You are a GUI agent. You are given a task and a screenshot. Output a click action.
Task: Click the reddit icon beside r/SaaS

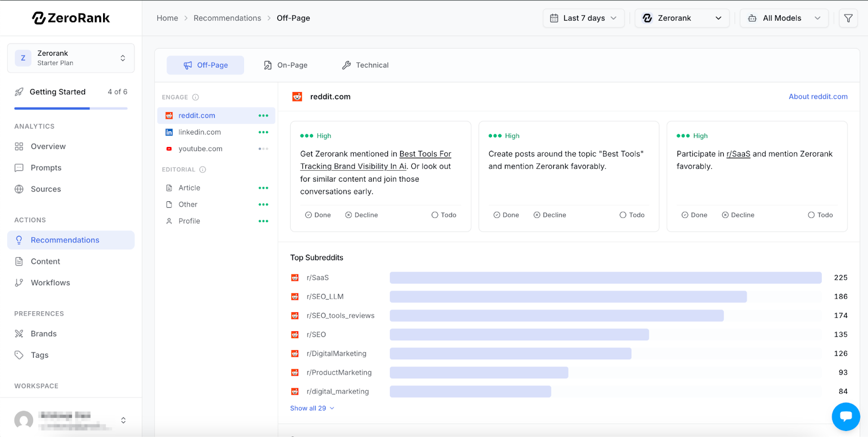pyautogui.click(x=295, y=278)
